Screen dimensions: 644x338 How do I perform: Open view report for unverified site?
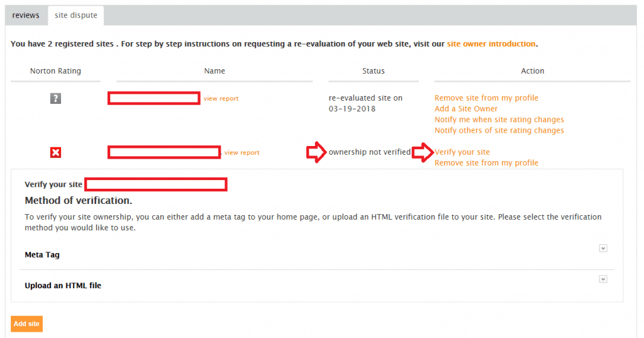point(242,152)
